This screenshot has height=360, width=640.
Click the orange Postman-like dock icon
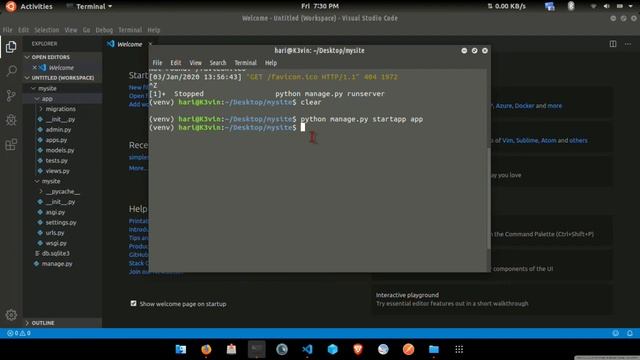(409, 349)
